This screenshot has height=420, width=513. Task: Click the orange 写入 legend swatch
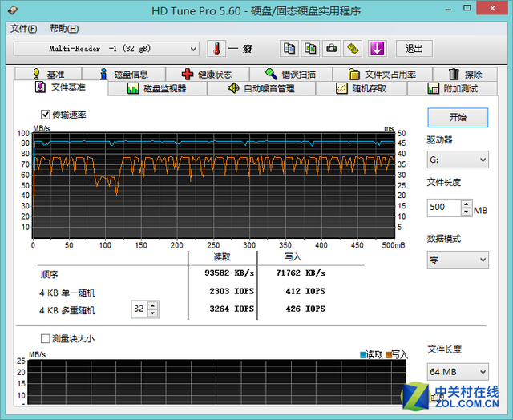click(x=388, y=355)
